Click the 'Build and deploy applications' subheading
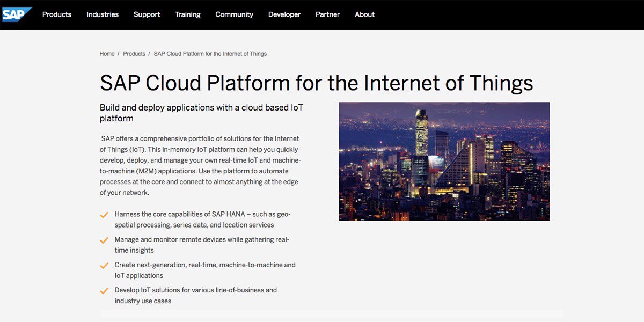The width and height of the screenshot is (644, 322). click(202, 113)
